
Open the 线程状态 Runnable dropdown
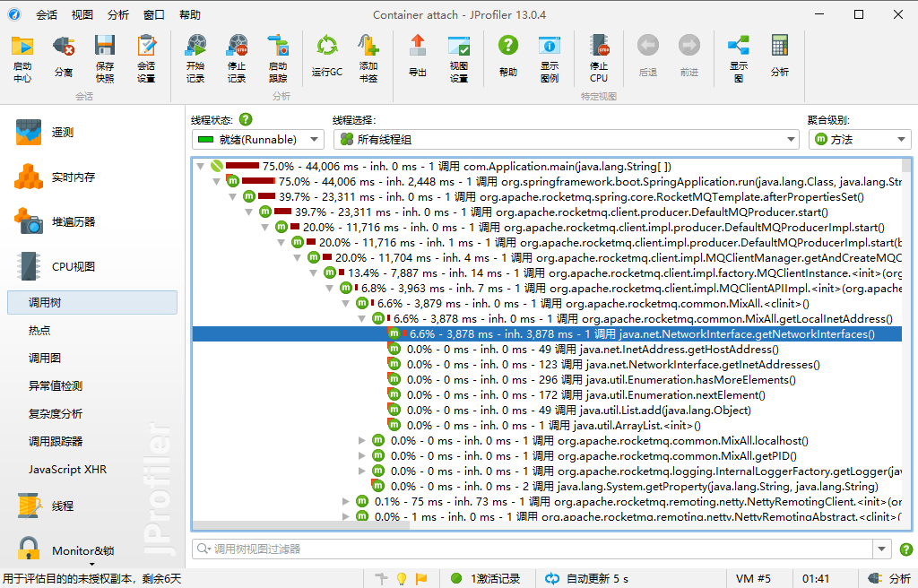(258, 140)
